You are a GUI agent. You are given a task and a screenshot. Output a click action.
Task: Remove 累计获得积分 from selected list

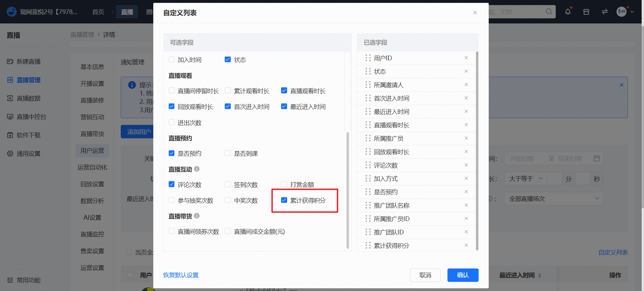466,245
